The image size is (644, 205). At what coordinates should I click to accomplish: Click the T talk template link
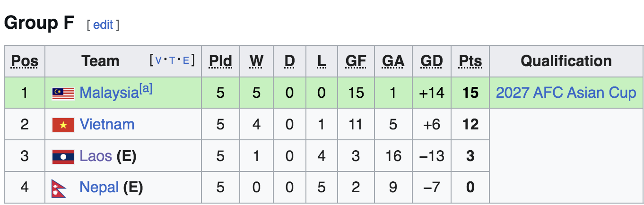coord(172,60)
